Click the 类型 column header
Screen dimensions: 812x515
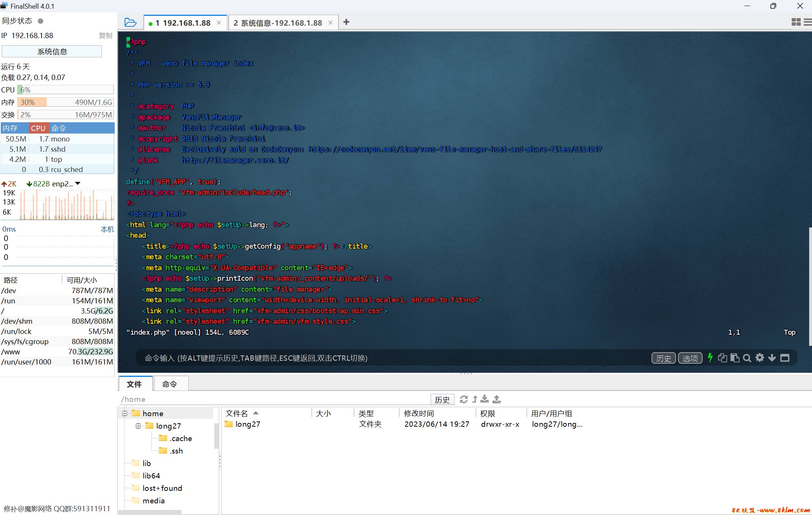click(366, 414)
